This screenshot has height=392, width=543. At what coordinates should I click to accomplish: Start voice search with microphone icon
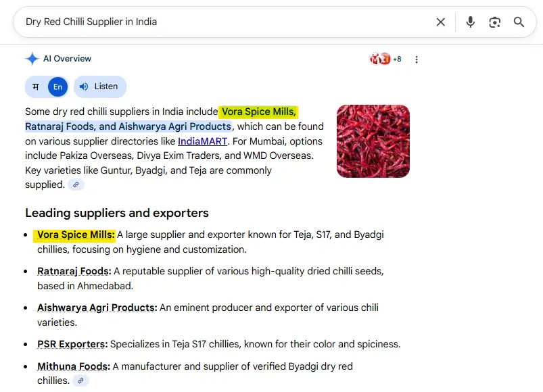pyautogui.click(x=471, y=22)
